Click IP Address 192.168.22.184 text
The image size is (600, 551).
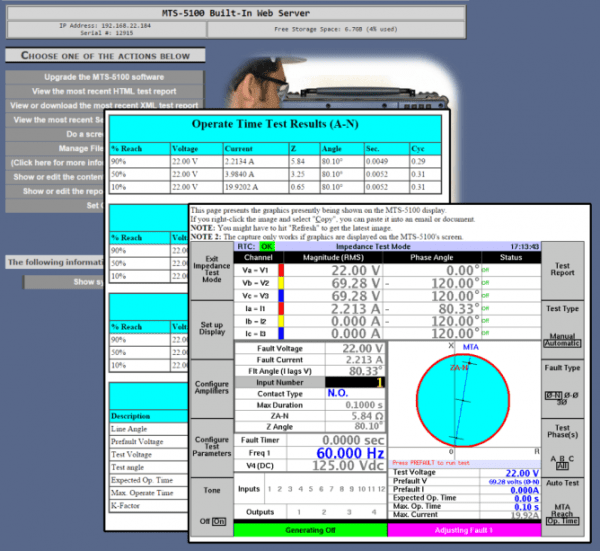coord(105,26)
